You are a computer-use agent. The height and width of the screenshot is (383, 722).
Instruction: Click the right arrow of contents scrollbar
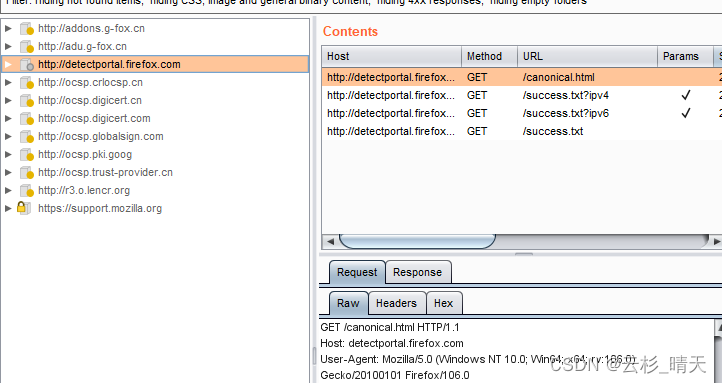[716, 241]
